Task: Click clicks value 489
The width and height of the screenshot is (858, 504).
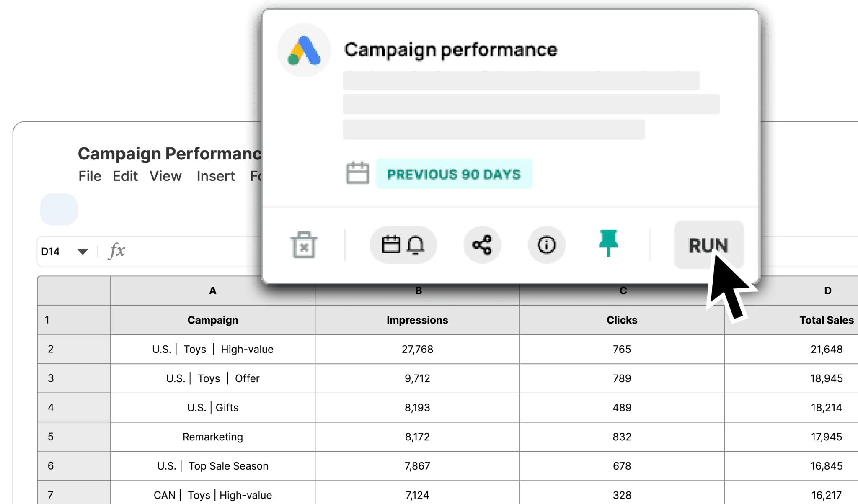Action: coord(622,407)
